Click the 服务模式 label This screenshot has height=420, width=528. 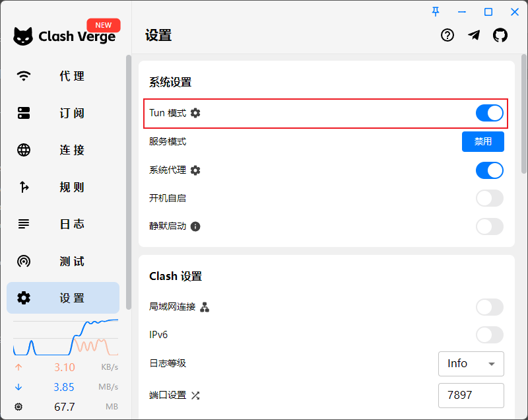(168, 141)
